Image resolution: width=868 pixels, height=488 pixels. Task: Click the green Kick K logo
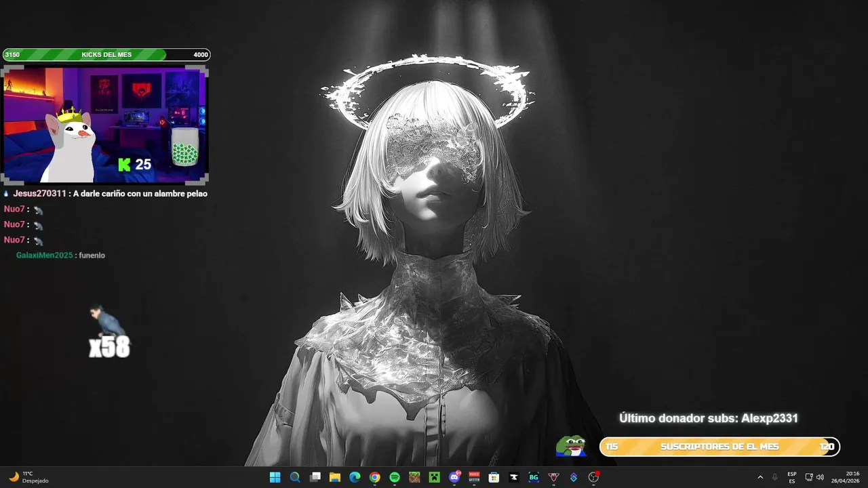(124, 164)
